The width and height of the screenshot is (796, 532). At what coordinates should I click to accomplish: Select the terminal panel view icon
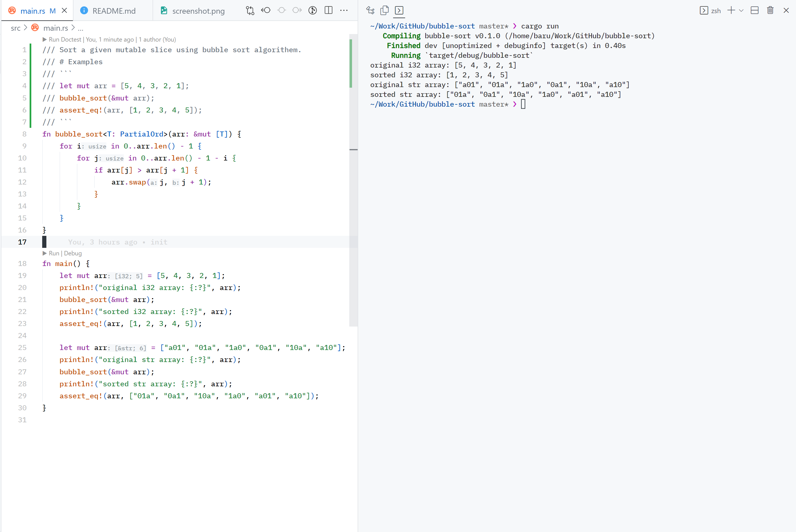[x=399, y=11]
